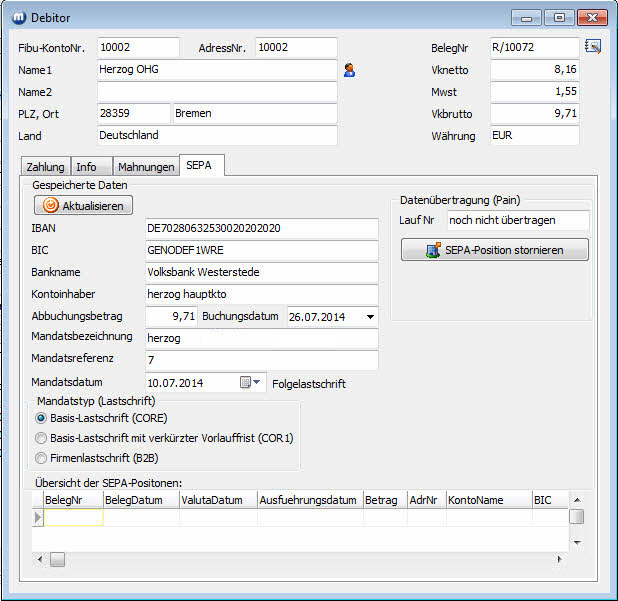618x601 pixels.
Task: Expand the Buchungsdatum date dropdown
Action: (372, 316)
